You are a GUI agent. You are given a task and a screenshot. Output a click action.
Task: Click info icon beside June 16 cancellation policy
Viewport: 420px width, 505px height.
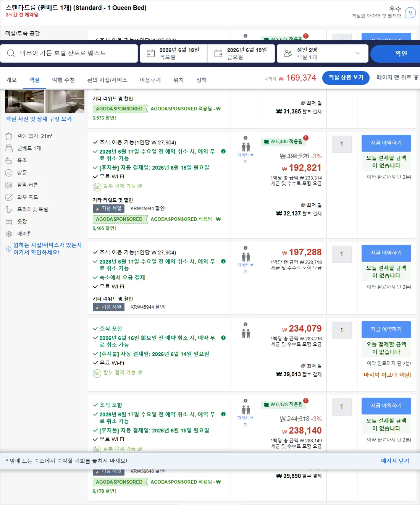point(223,338)
